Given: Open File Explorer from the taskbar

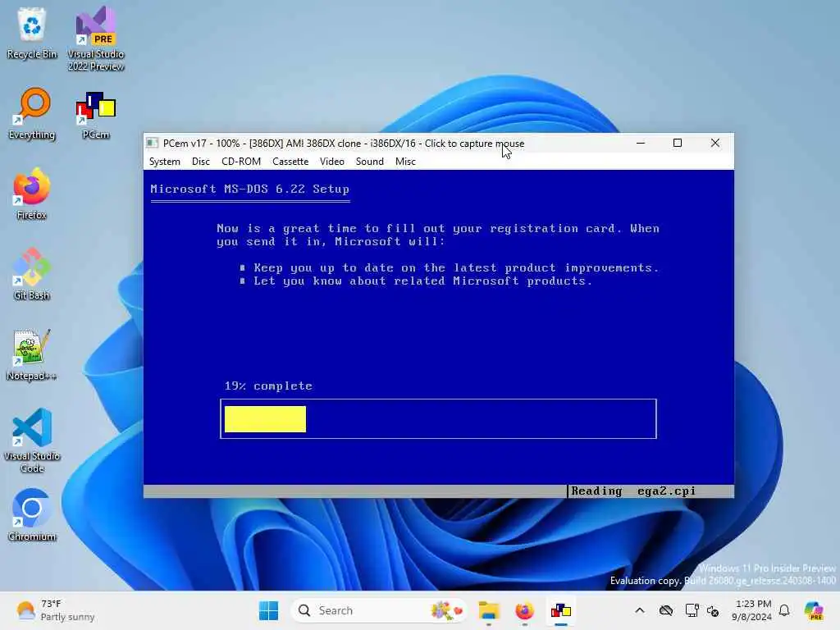Looking at the screenshot, I should (489, 610).
